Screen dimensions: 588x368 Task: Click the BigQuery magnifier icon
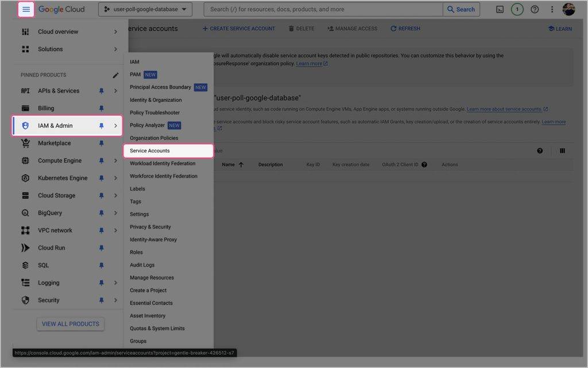pos(25,213)
